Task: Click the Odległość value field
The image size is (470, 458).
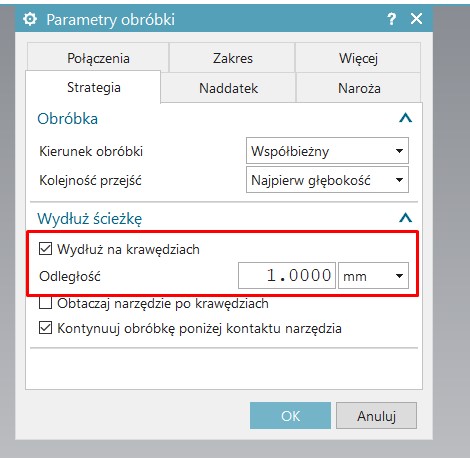Action: pyautogui.click(x=287, y=276)
